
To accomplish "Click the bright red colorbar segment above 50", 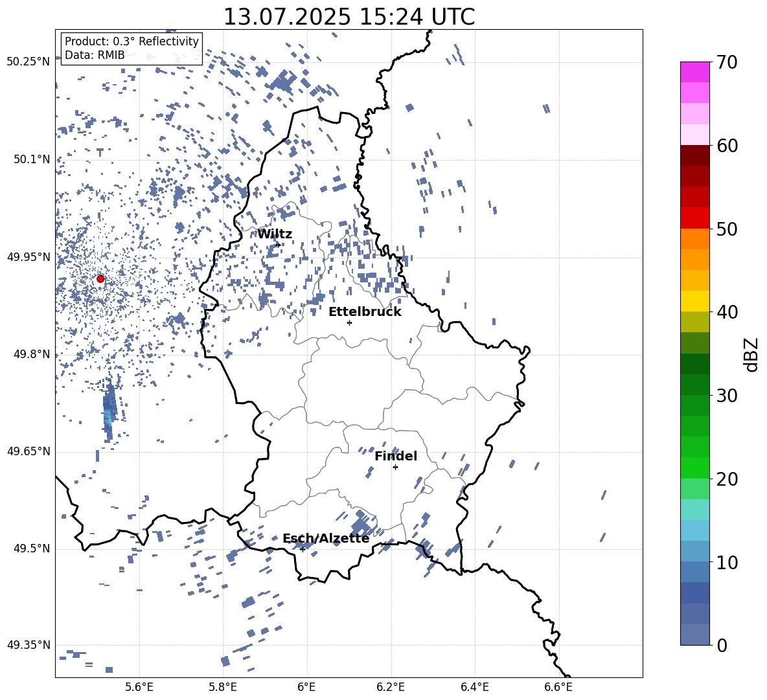I will tap(695, 218).
